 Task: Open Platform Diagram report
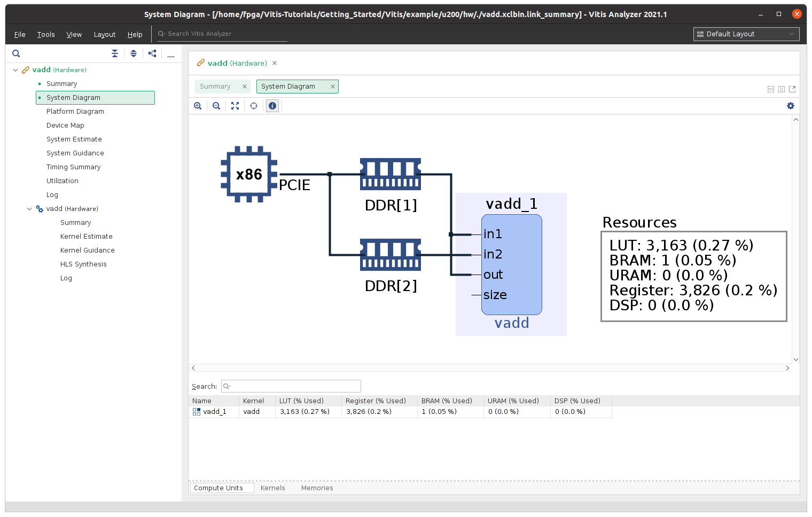coord(75,112)
